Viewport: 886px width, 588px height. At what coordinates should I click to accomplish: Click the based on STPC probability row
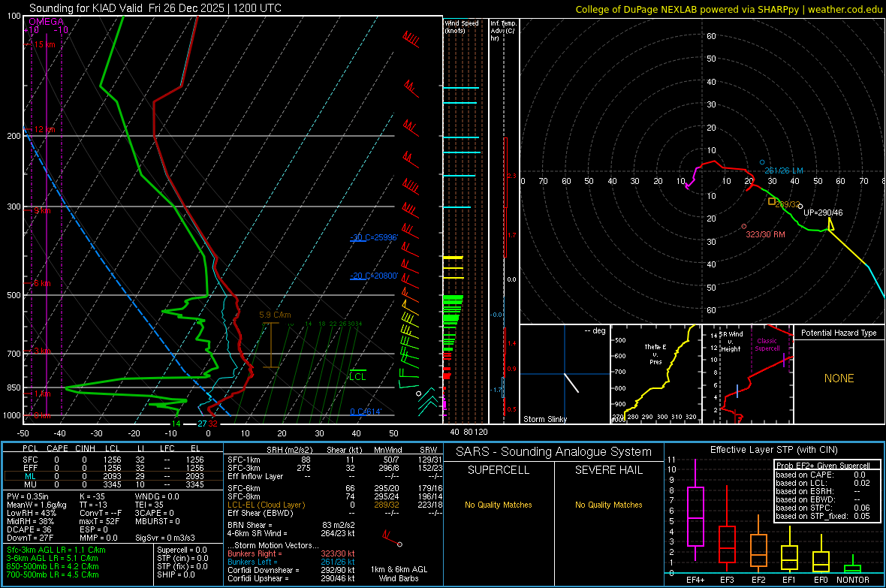pyautogui.click(x=823, y=508)
